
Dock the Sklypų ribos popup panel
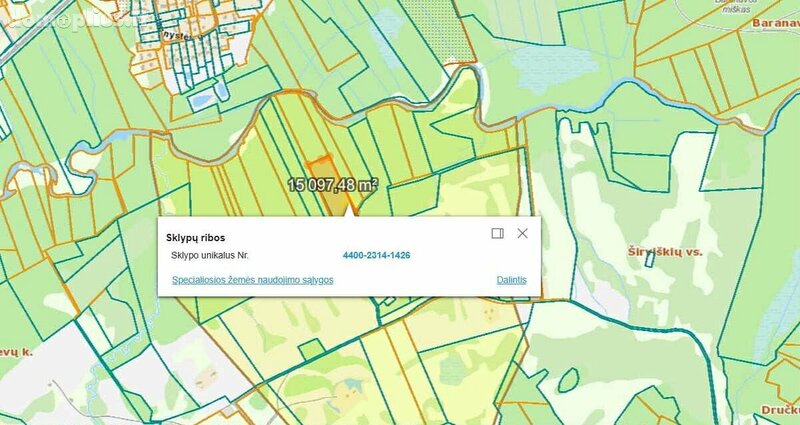(497, 233)
